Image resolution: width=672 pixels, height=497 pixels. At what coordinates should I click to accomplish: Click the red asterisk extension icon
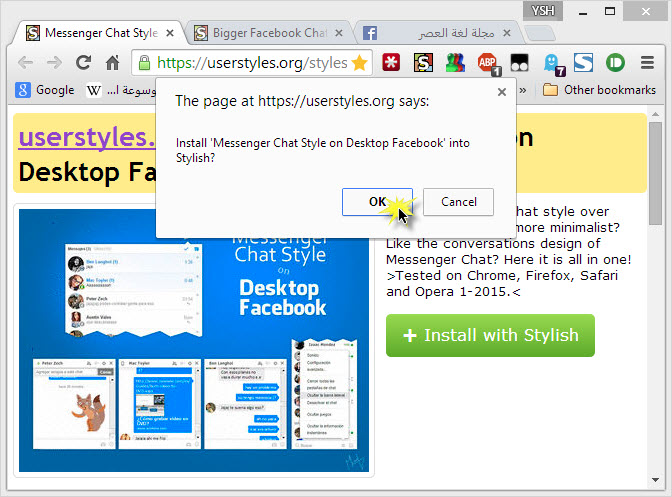(x=391, y=63)
